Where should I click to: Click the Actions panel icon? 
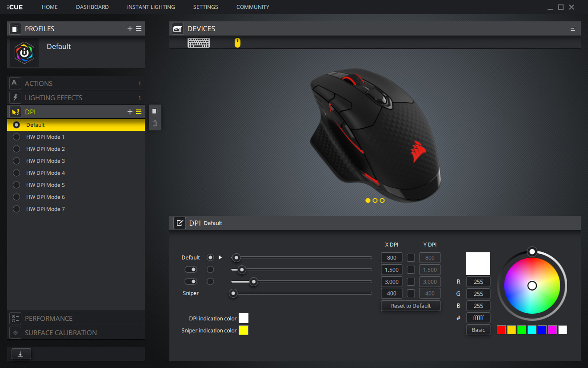[x=15, y=83]
